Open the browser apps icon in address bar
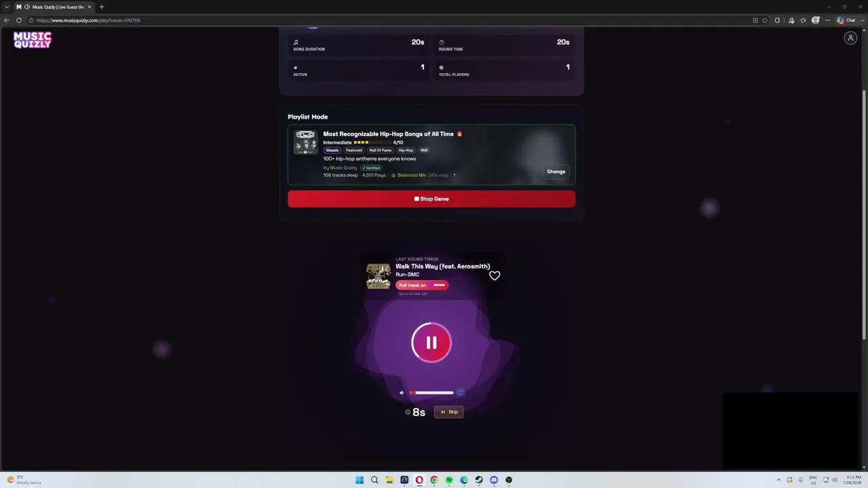Image resolution: width=868 pixels, height=488 pixels. [x=755, y=20]
